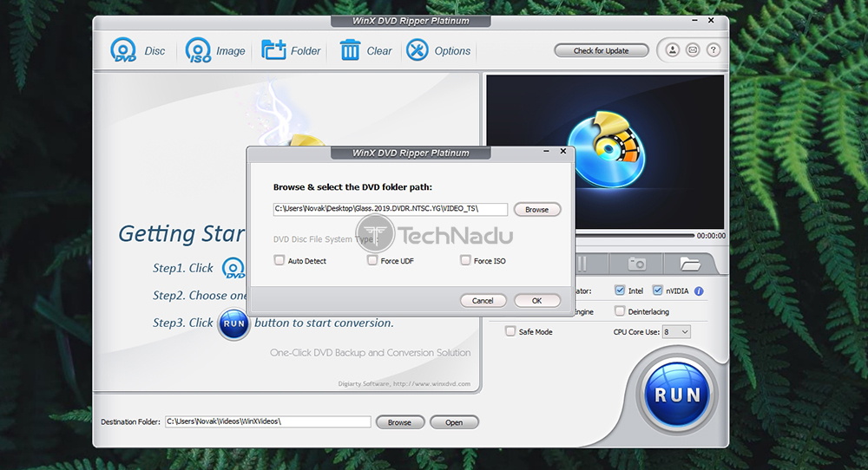This screenshot has width=868, height=470.
Task: Open the snapshot folder icon under preview
Action: [x=690, y=264]
